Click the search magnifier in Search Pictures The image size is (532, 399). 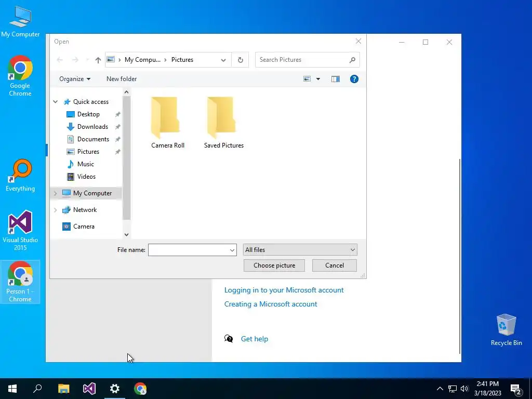click(353, 60)
